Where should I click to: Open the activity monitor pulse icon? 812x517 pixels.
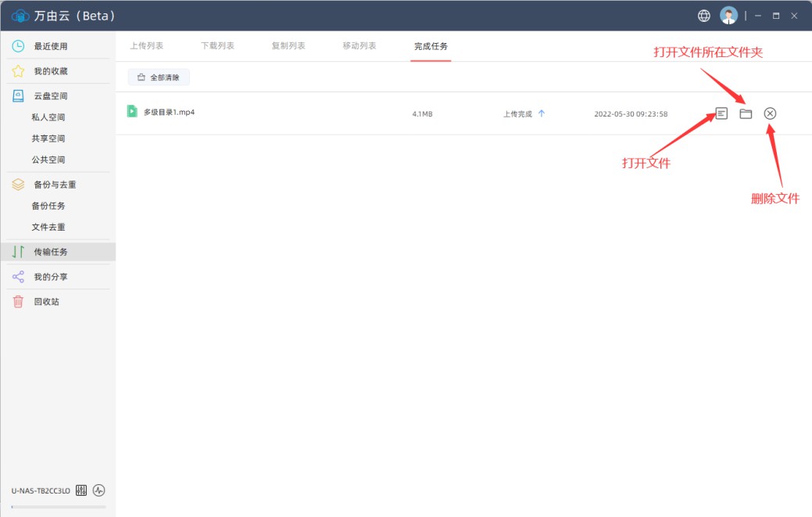tap(98, 490)
